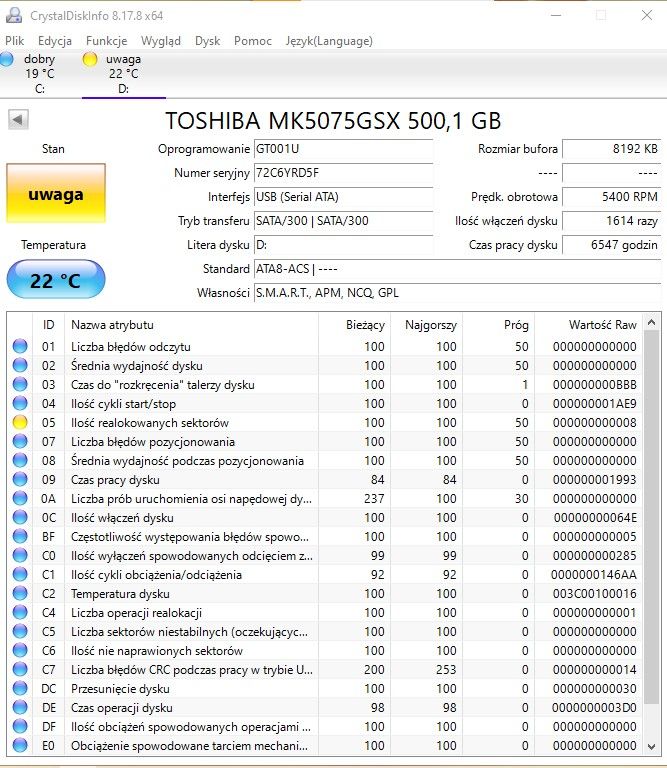Viewport: 667px width, 768px height.
Task: Click status circle for attribute 0C
Action: pyautogui.click(x=20, y=517)
